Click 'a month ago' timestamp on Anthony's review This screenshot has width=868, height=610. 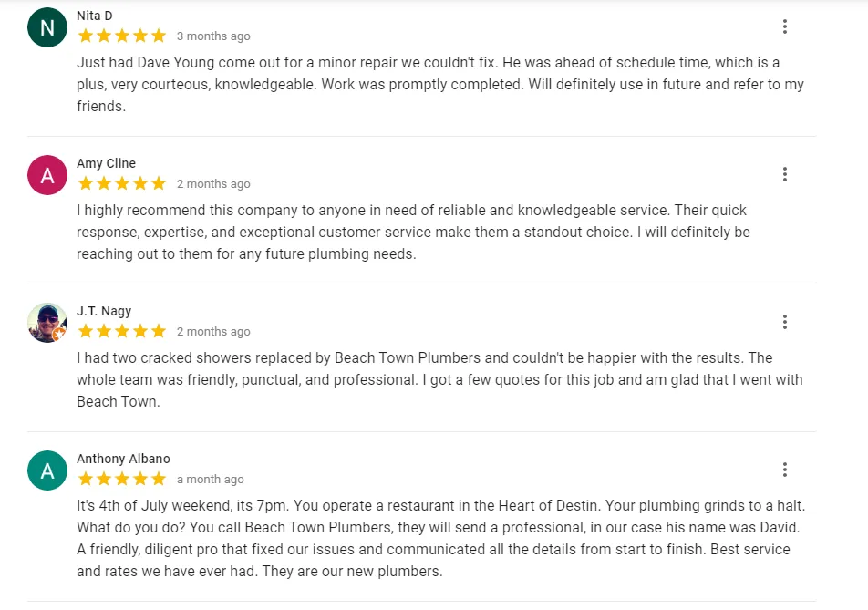pos(211,480)
